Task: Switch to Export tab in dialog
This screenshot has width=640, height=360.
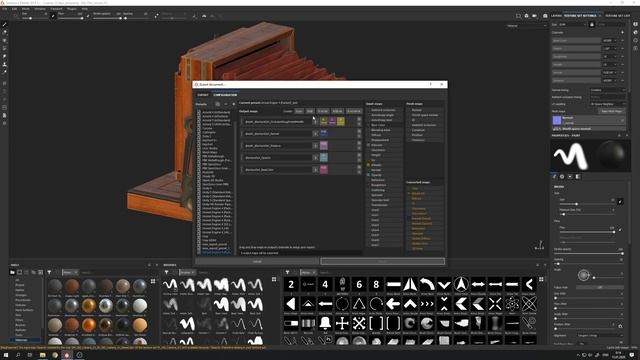Action: [x=203, y=95]
